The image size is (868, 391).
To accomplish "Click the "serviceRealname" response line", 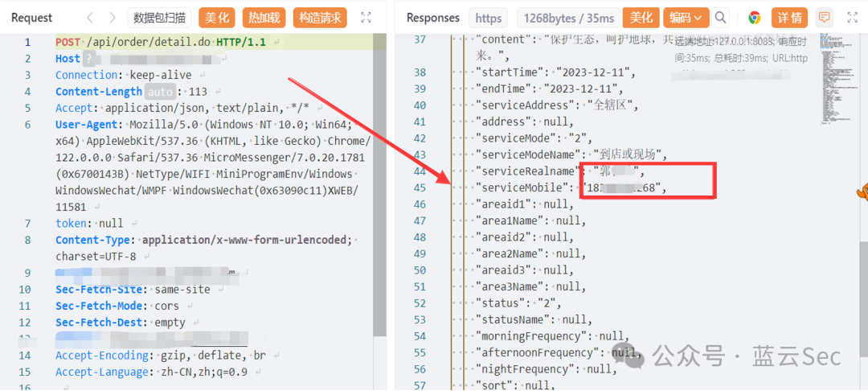I will pyautogui.click(x=559, y=171).
